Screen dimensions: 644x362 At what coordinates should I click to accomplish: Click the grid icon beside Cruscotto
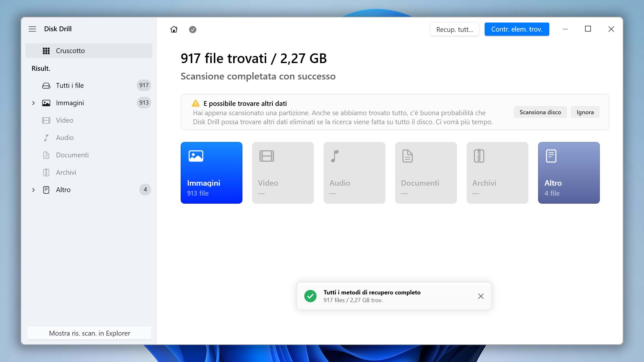tap(46, 51)
